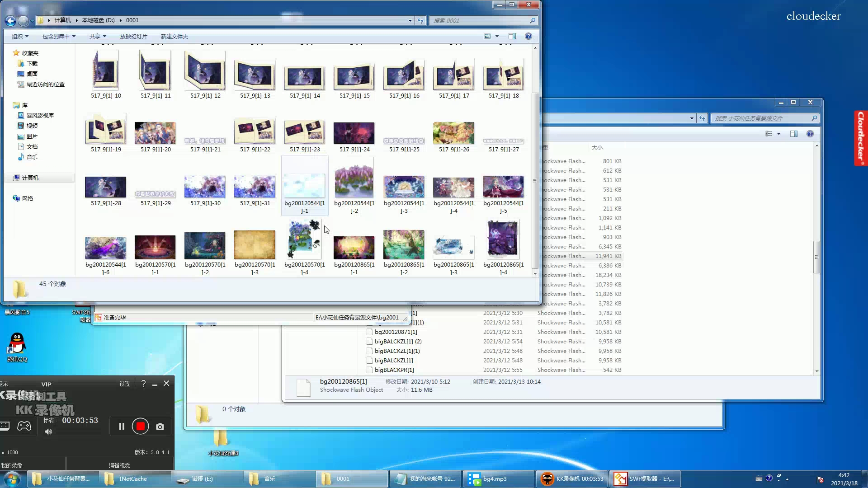Screen dimensions: 868x488
Task: Stop recording with red button in KK录像机
Action: (141, 426)
